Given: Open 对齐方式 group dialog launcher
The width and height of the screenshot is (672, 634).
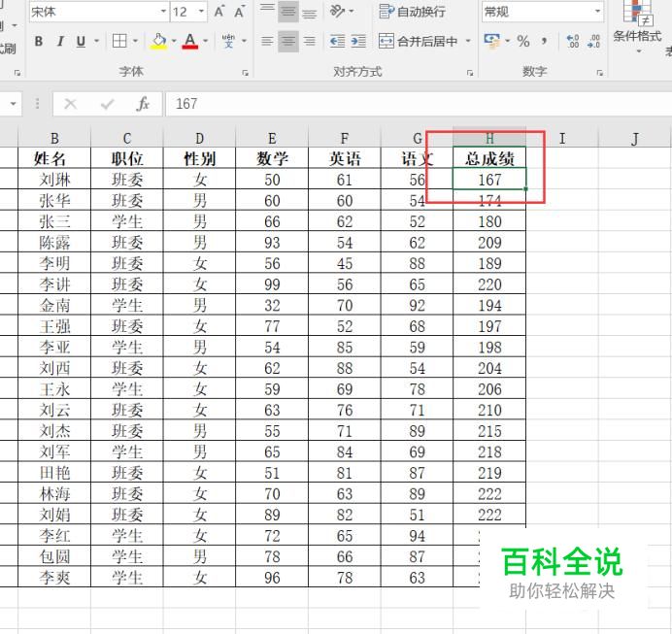Looking at the screenshot, I should pyautogui.click(x=470, y=73).
